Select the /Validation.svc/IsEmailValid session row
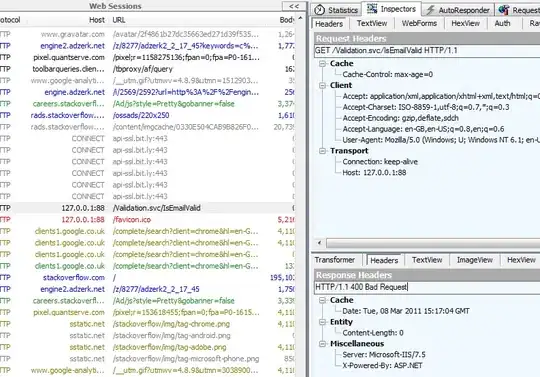Image resolution: width=540 pixels, height=377 pixels. 147,208
